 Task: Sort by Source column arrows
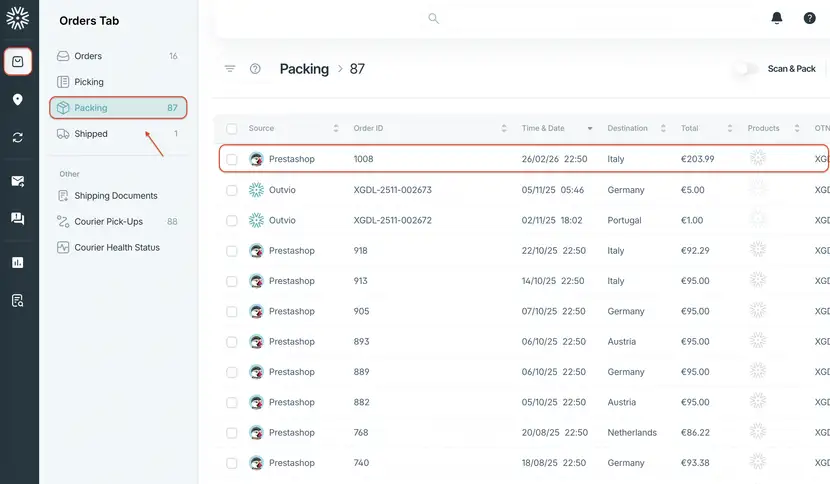pos(336,128)
